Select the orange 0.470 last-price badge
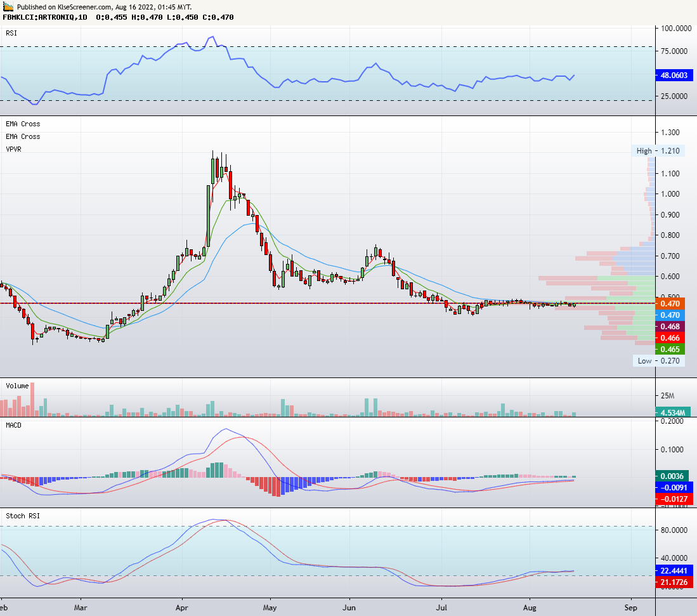 [669, 304]
